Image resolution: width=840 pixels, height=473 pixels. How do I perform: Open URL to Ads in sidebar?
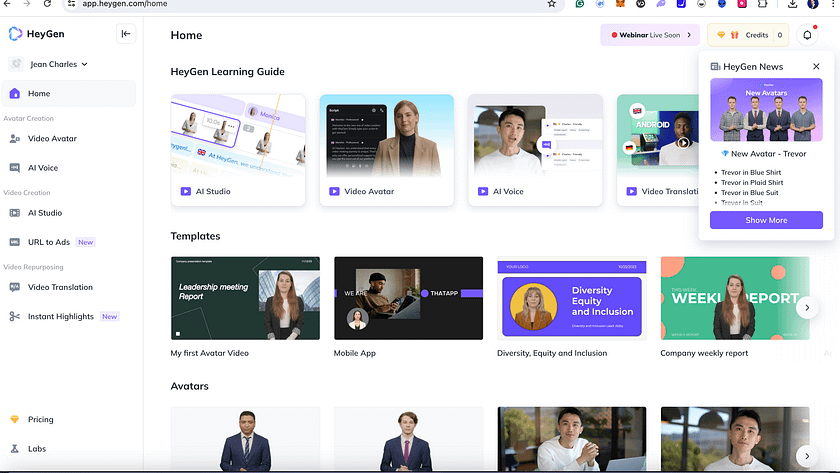point(49,242)
